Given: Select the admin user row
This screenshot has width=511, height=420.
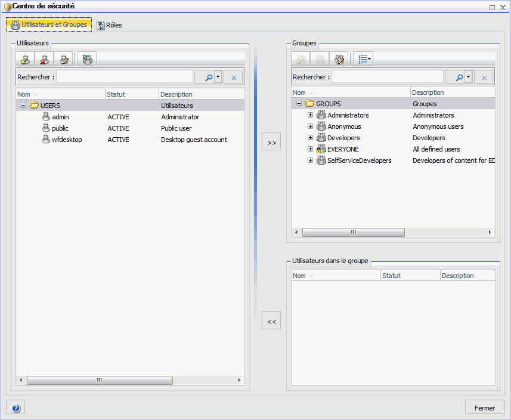Looking at the screenshot, I should click(x=130, y=117).
